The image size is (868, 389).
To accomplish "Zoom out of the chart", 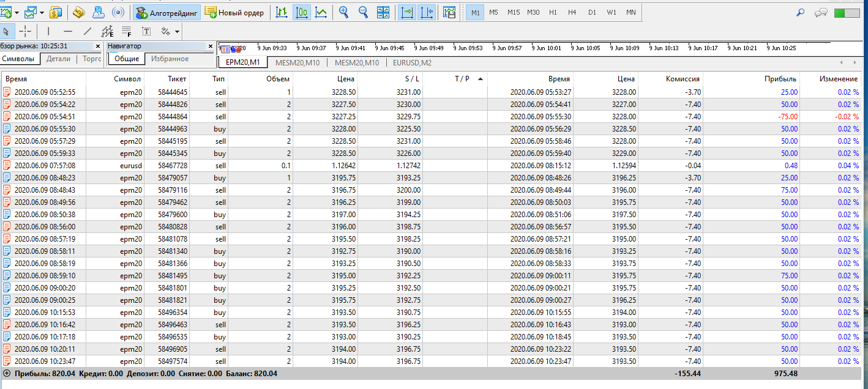I will (x=363, y=12).
